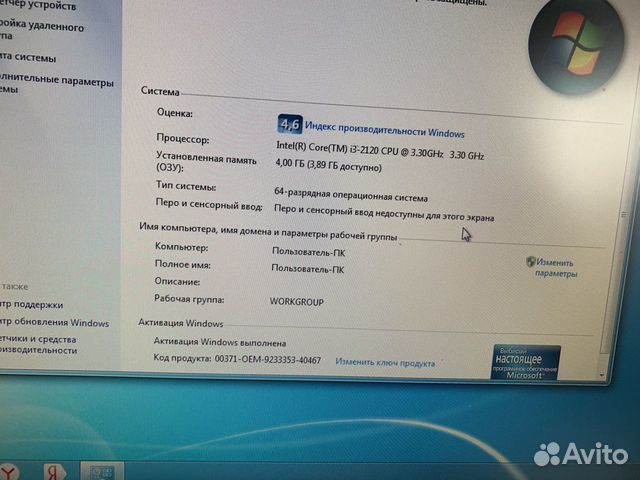Click the Yandex Я taskbar icon
Viewport: 640px width, 480px height.
click(54, 472)
